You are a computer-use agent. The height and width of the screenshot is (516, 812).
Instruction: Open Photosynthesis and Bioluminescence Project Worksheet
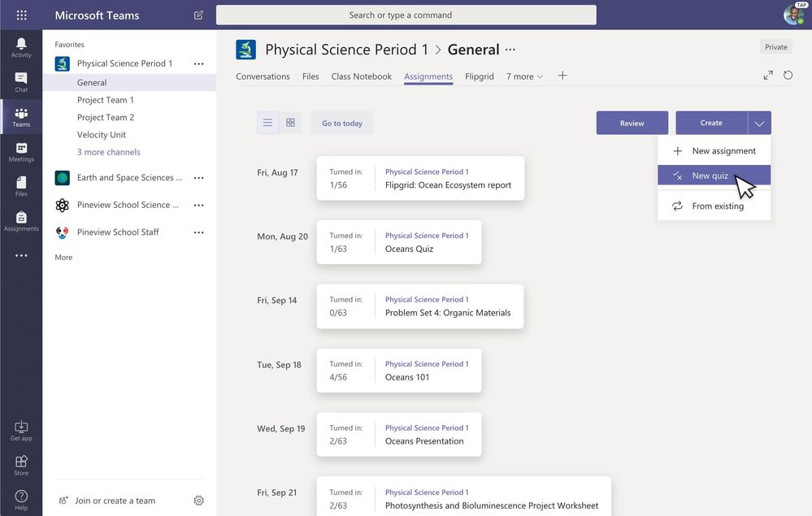pyautogui.click(x=463, y=496)
